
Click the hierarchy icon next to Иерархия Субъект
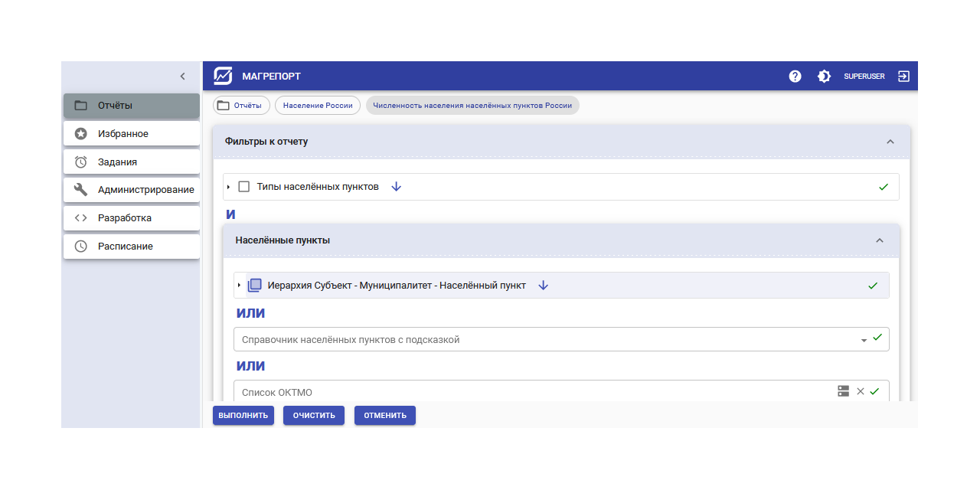click(x=254, y=284)
